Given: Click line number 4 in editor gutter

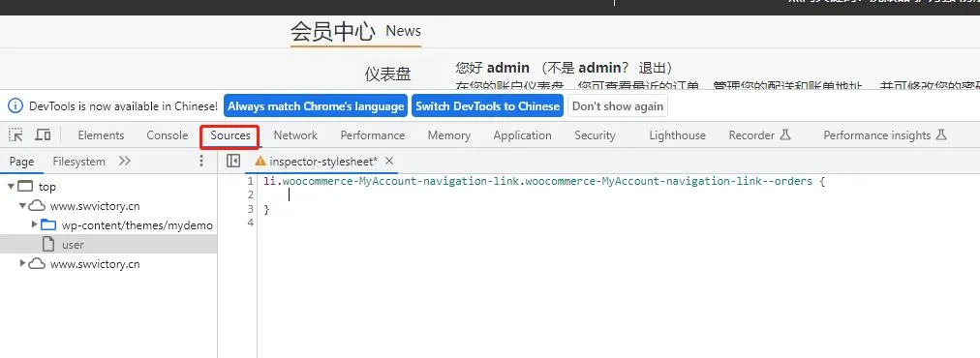Looking at the screenshot, I should pyautogui.click(x=250, y=223).
